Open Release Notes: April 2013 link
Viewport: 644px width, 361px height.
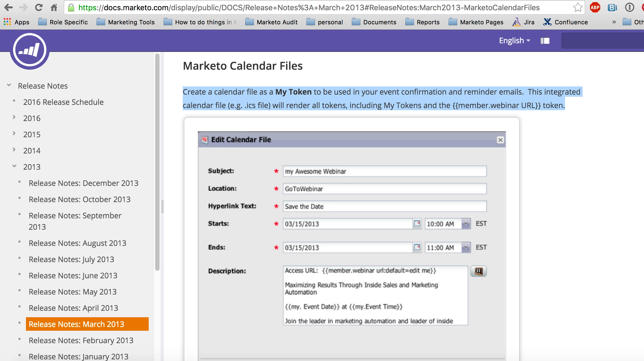(x=73, y=308)
